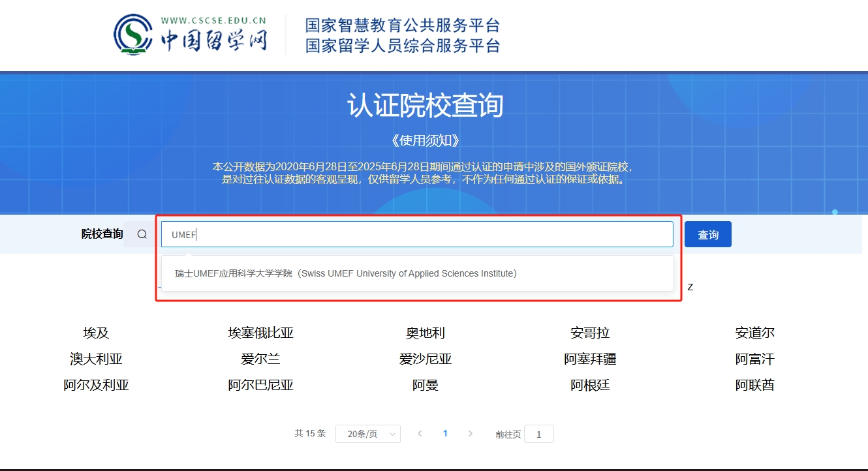
Task: Open the 埃及 country listing
Action: pos(97,333)
